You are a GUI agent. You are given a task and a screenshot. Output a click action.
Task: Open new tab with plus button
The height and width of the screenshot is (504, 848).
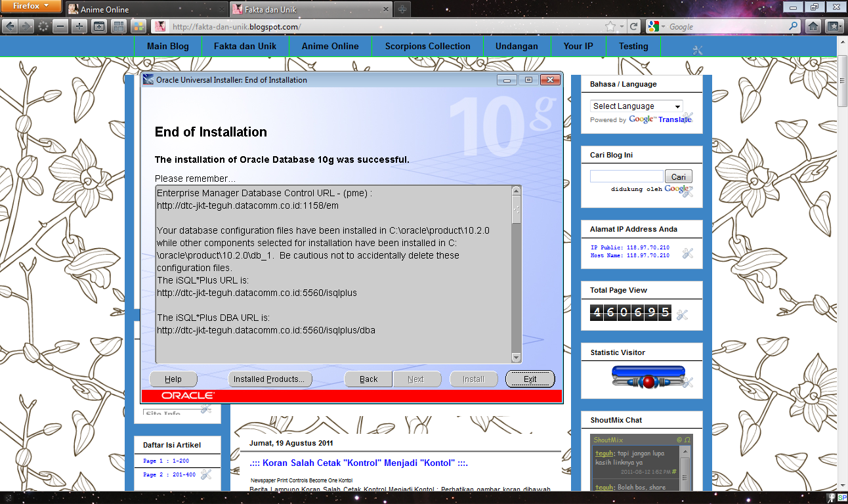click(402, 9)
